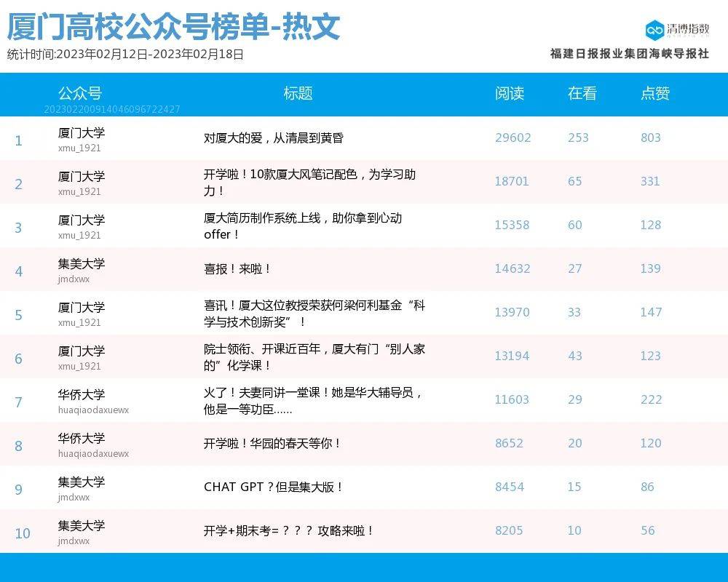Screen dimensions: 728x582
Task: Click read count 29602
Action: click(513, 137)
